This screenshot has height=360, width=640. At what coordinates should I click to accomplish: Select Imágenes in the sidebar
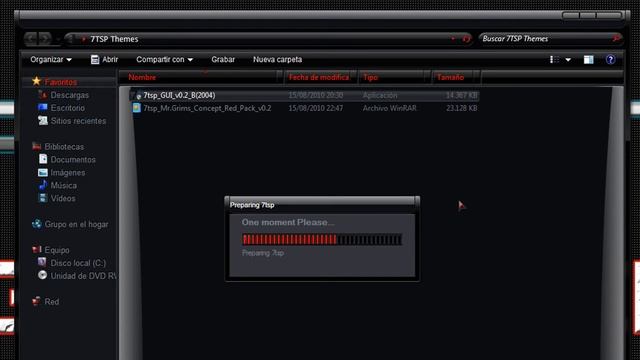click(68, 173)
